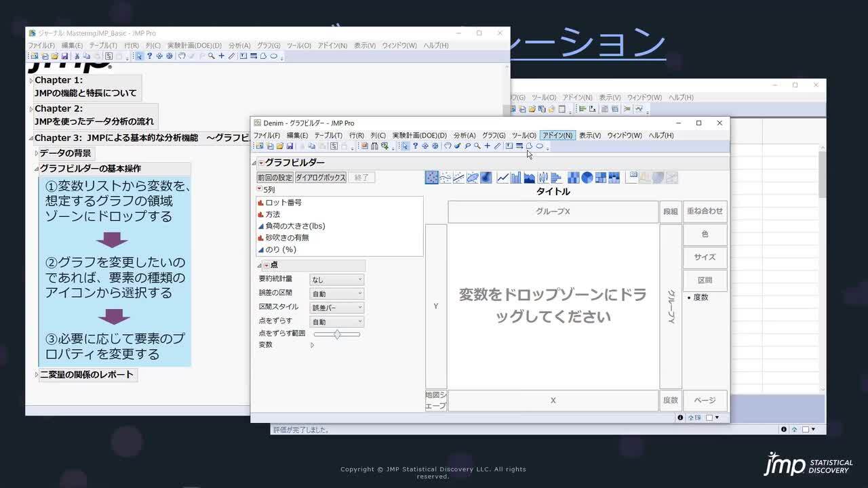Open the ヘルプ(H) menu in the back data window
This screenshot has height=488, width=868.
[681, 98]
